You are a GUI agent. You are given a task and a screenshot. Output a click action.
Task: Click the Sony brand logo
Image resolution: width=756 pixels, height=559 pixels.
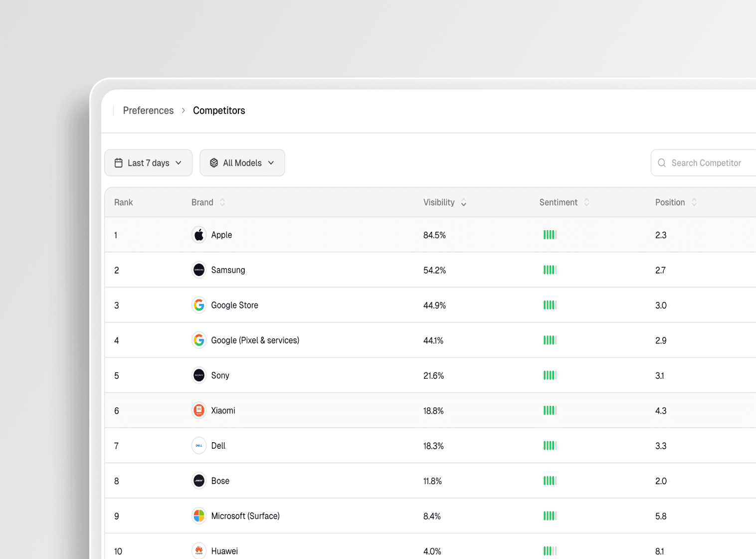199,375
